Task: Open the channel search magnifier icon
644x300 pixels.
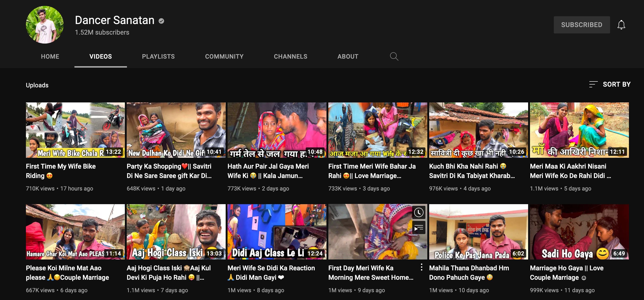Action: (394, 56)
